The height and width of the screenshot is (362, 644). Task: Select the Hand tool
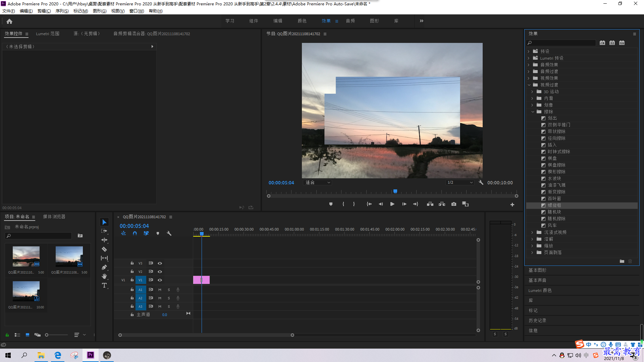click(104, 276)
